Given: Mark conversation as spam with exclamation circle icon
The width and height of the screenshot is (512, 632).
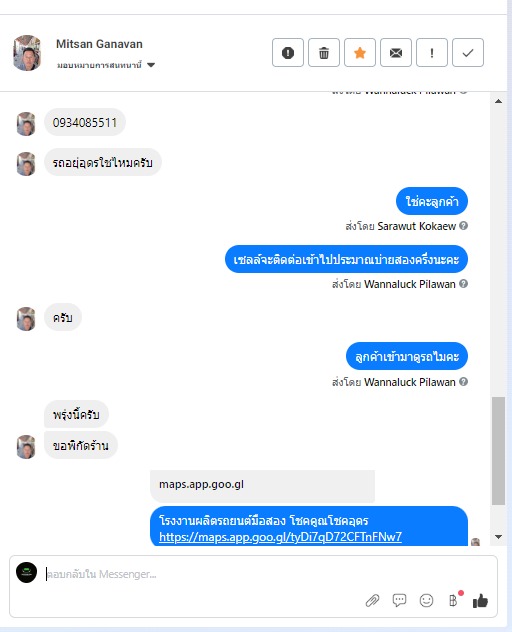Looking at the screenshot, I should pyautogui.click(x=288, y=52).
